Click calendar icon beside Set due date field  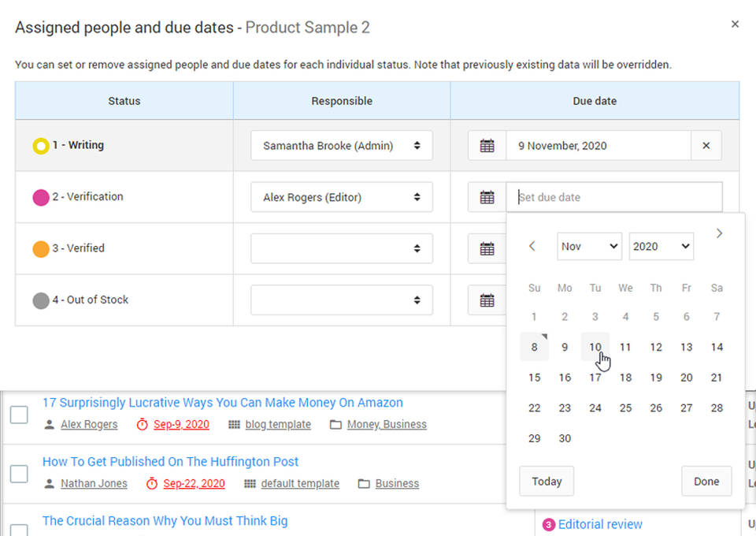coord(487,197)
